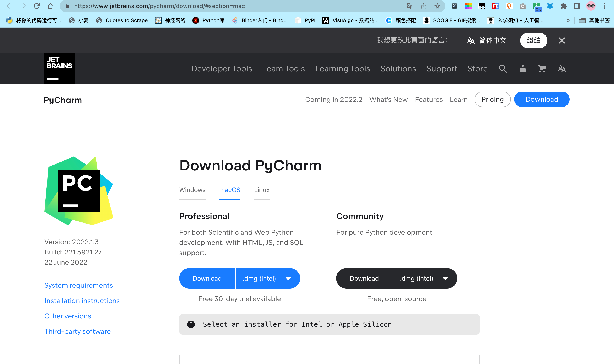Open Coming in 2022.2 page

coord(334,99)
